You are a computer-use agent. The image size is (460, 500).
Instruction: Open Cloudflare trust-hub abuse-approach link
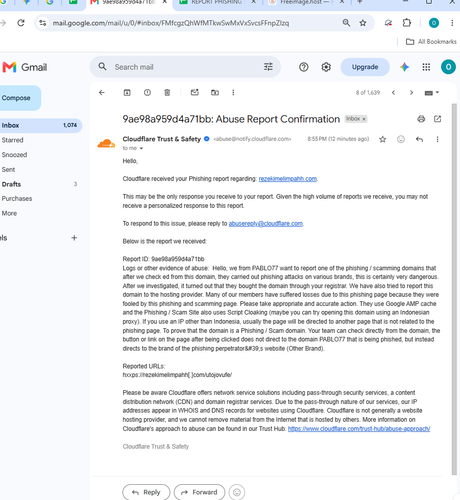pos(359,429)
